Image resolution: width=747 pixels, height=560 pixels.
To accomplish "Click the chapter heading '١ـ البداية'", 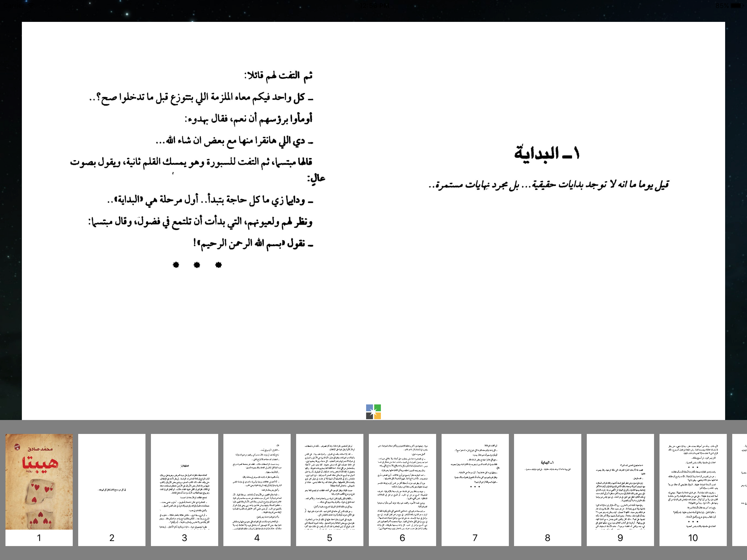I will 547,153.
